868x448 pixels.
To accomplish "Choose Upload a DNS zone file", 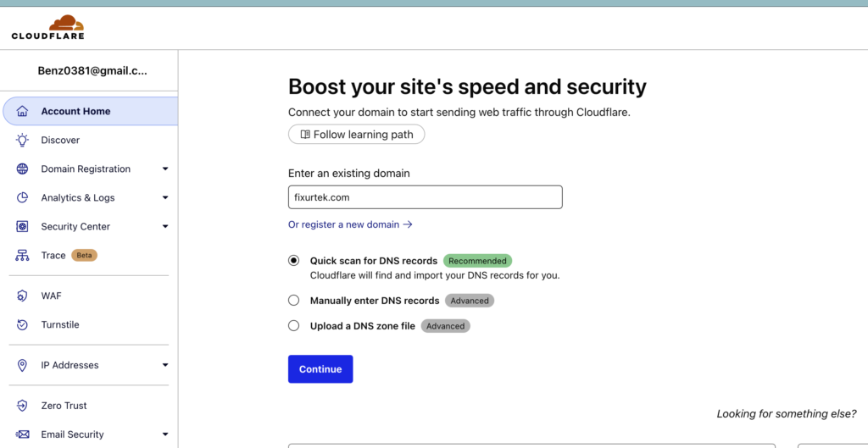I will click(x=294, y=325).
